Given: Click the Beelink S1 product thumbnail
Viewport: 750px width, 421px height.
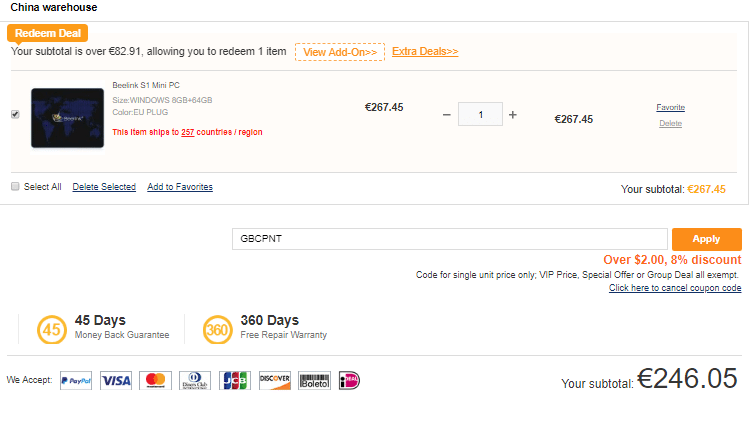Looking at the screenshot, I should tap(68, 118).
